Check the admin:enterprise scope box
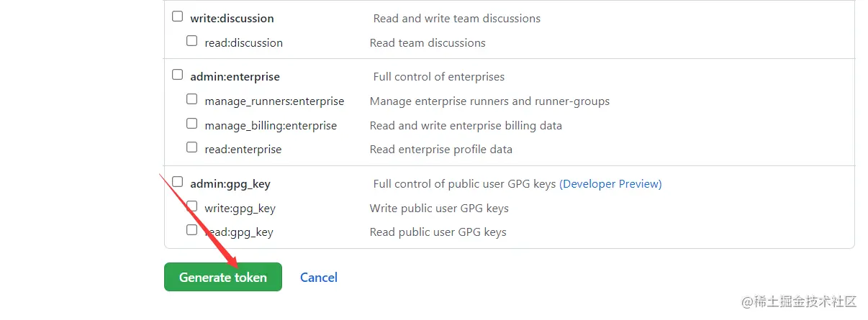The height and width of the screenshot is (320, 868). tap(178, 75)
